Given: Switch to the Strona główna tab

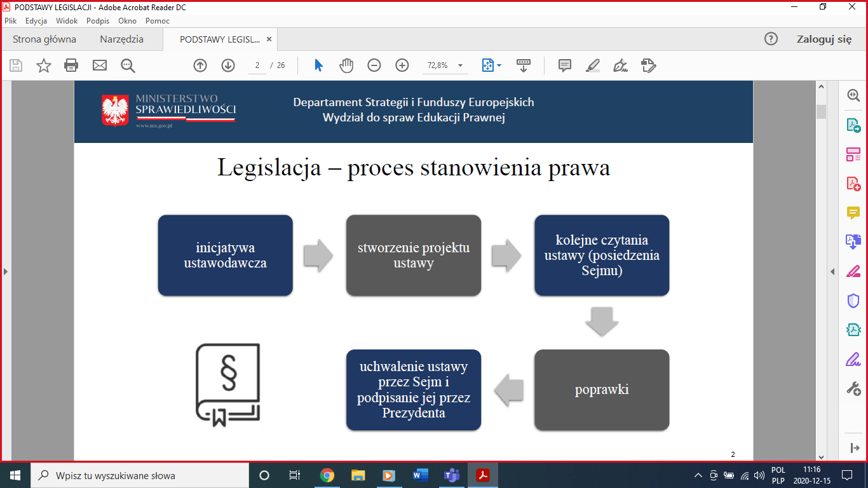Looking at the screenshot, I should 44,39.
